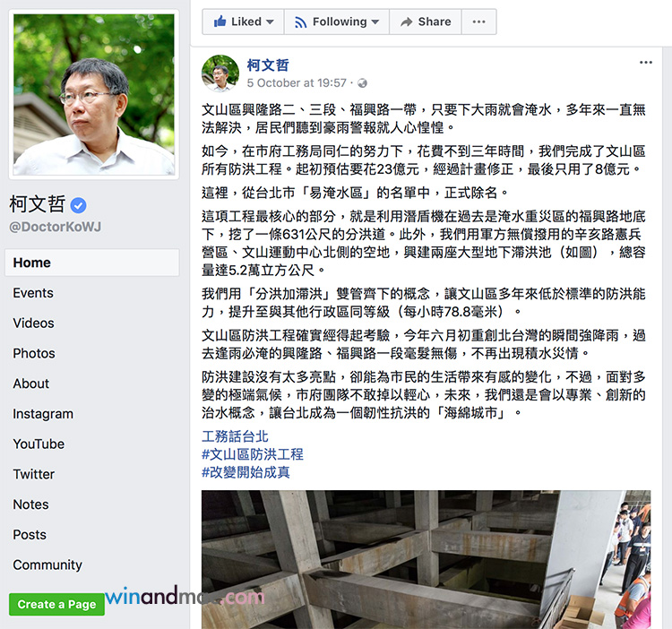Go to Photos in the page menu
The width and height of the screenshot is (672, 629).
34,354
